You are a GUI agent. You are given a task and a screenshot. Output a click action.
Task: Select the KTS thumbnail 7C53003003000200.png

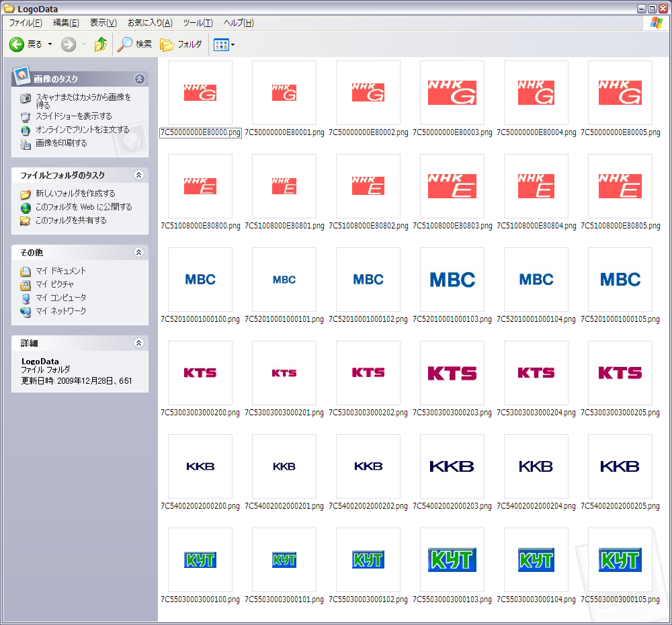(x=200, y=373)
